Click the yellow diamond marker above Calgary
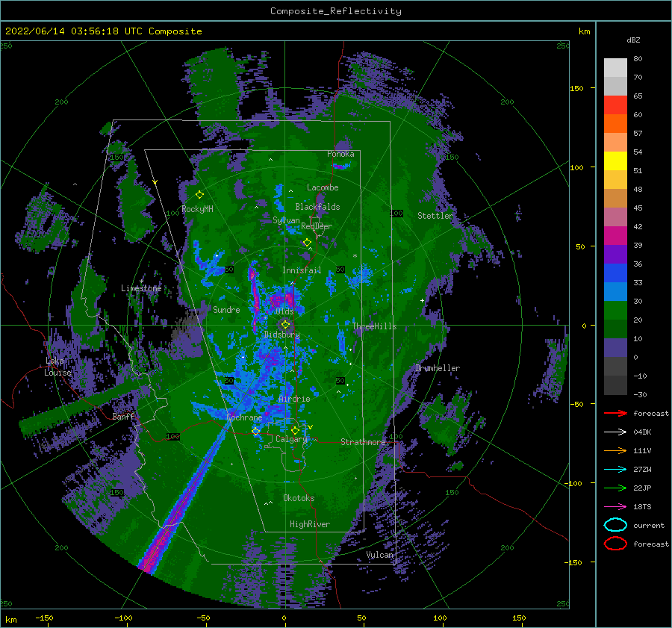Screen dimensions: 672x628 (295, 430)
